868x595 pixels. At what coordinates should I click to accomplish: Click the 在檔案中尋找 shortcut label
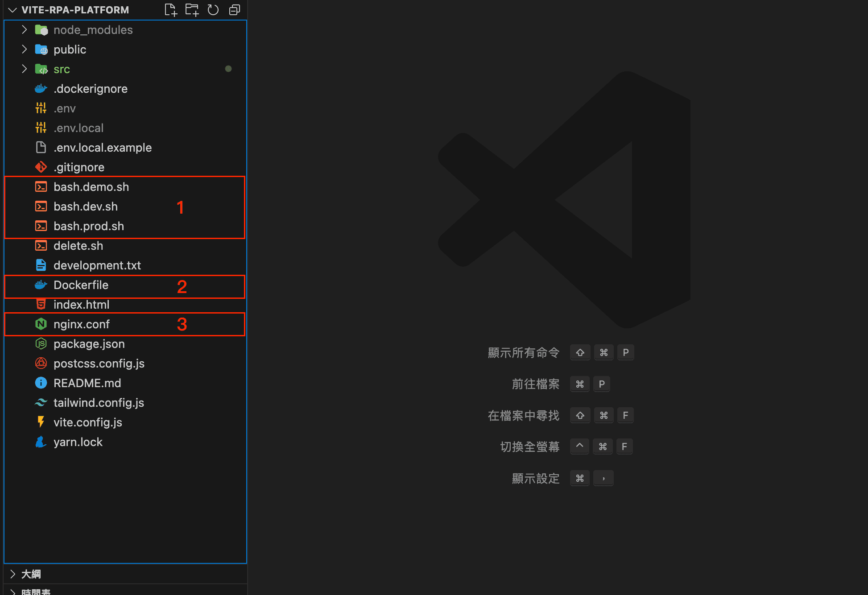coord(524,416)
